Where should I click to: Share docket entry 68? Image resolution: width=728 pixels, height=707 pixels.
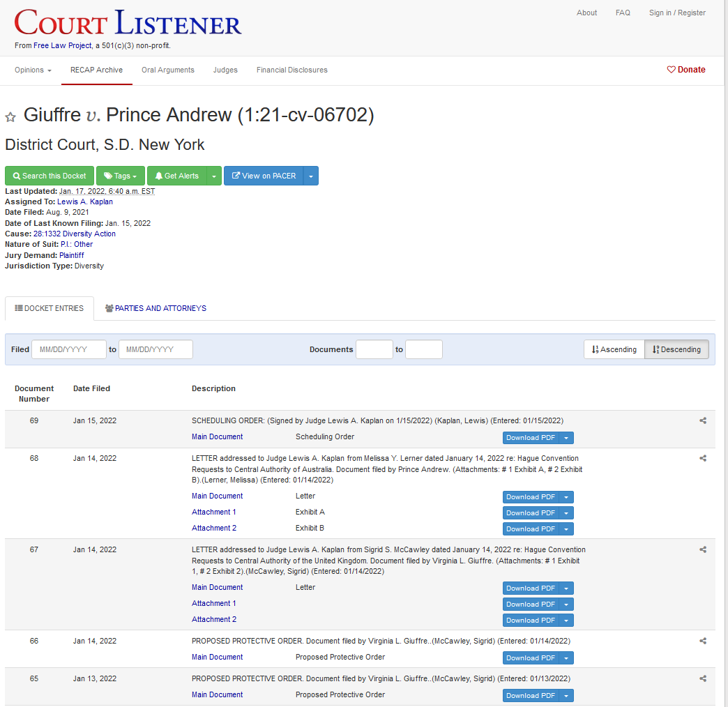coord(703,458)
